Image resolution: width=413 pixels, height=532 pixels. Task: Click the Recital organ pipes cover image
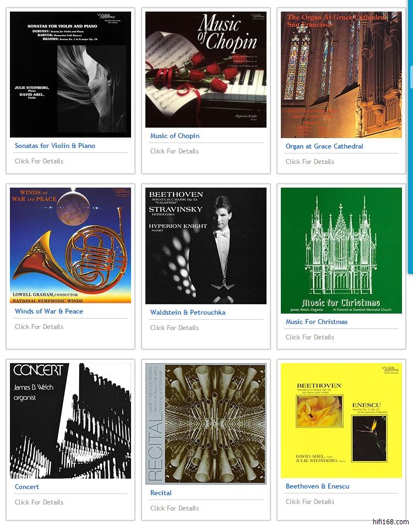pos(206,424)
